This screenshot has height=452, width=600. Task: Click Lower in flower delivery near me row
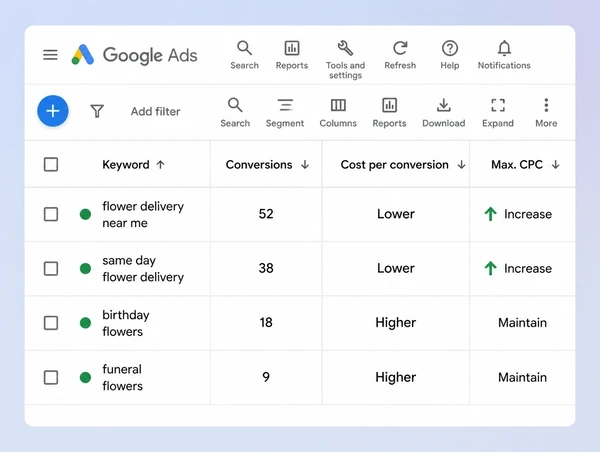(x=396, y=214)
